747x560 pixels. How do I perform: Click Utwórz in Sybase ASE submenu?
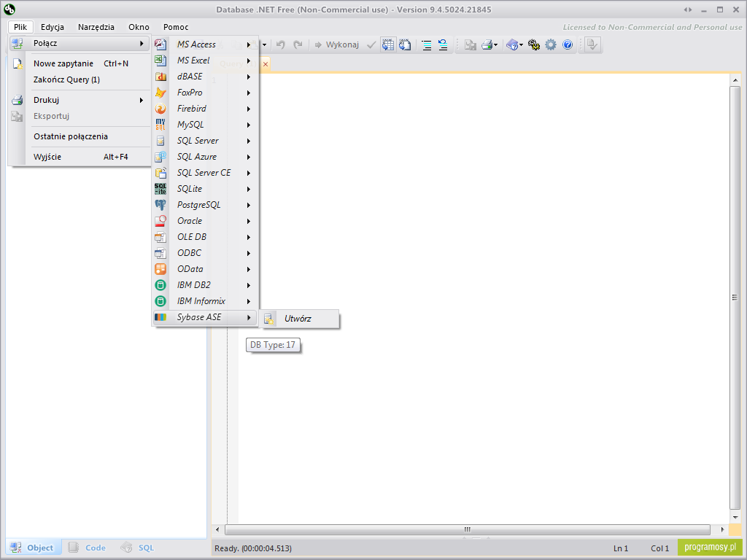(300, 319)
